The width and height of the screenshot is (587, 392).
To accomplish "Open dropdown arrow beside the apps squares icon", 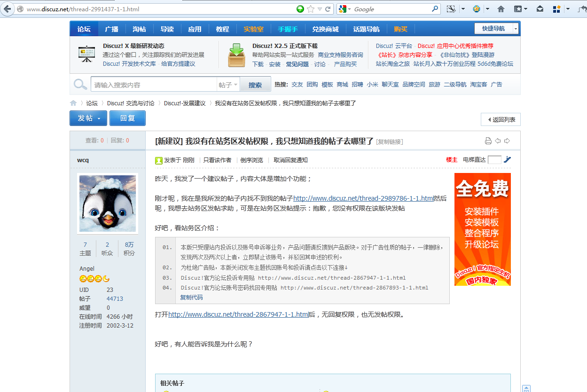I will click(568, 9).
